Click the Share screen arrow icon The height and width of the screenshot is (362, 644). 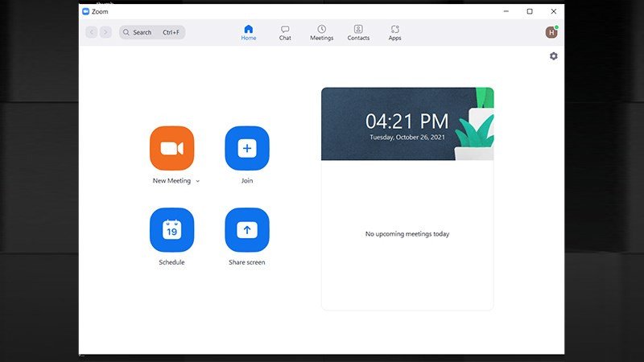click(x=247, y=230)
